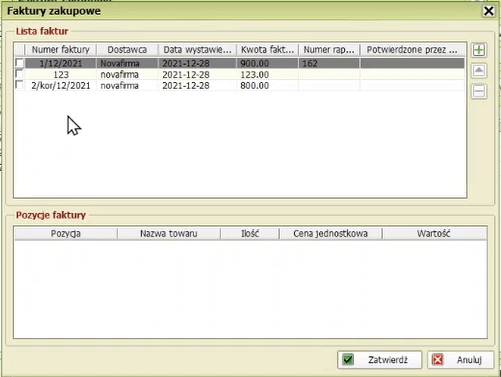Screen dimensions: 501x377
Task: Click the minus remove invoice icon
Action: click(x=479, y=91)
